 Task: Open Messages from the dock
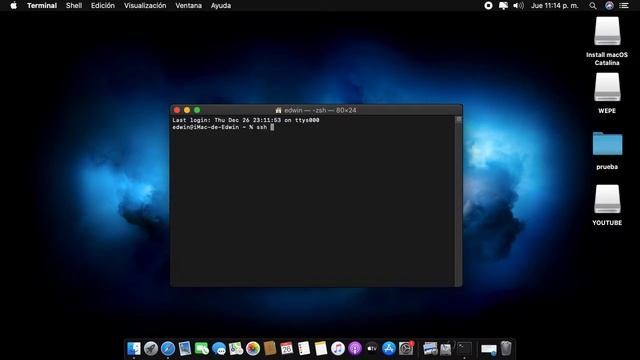click(219, 348)
